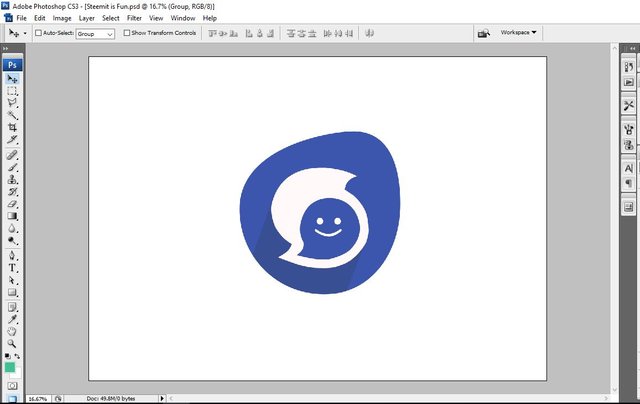640x404 pixels.
Task: Select the Move tool in the toolbox
Action: [x=12, y=79]
